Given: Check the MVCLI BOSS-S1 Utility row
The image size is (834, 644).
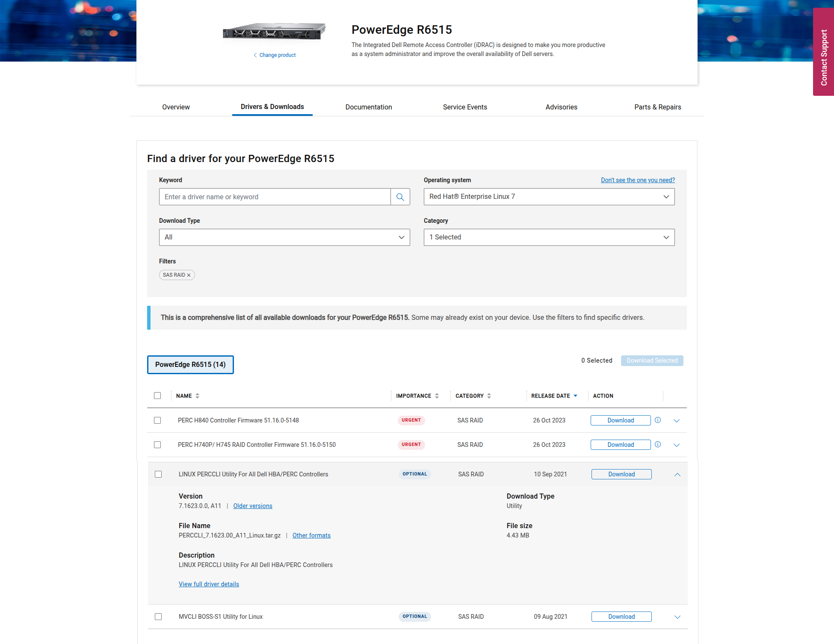Looking at the screenshot, I should tap(158, 617).
